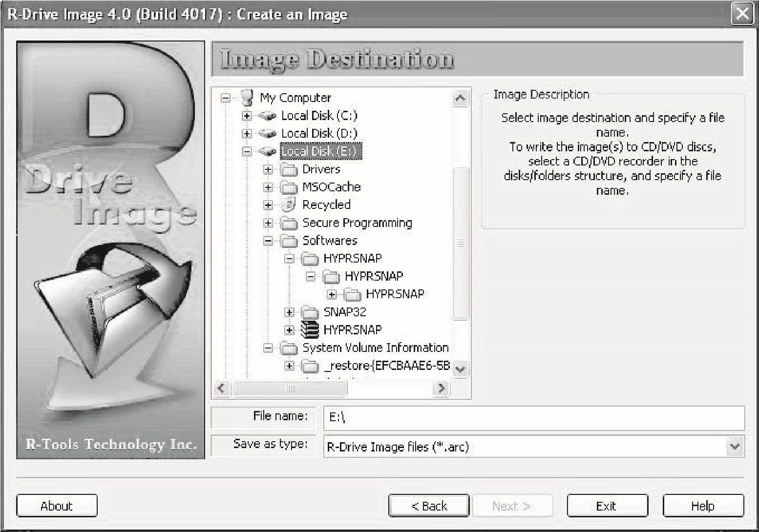Expand the Secure Programming folder
This screenshot has width=759, height=532.
tap(268, 223)
